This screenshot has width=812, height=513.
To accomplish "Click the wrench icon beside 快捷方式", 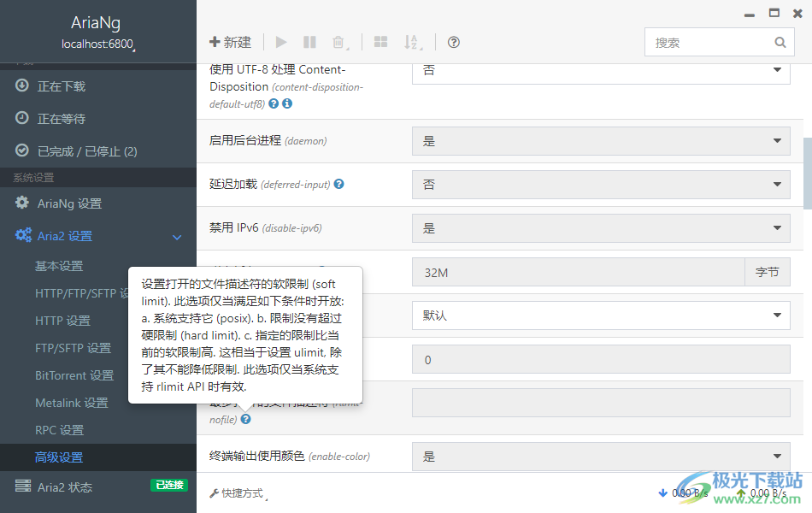I will pyautogui.click(x=214, y=494).
